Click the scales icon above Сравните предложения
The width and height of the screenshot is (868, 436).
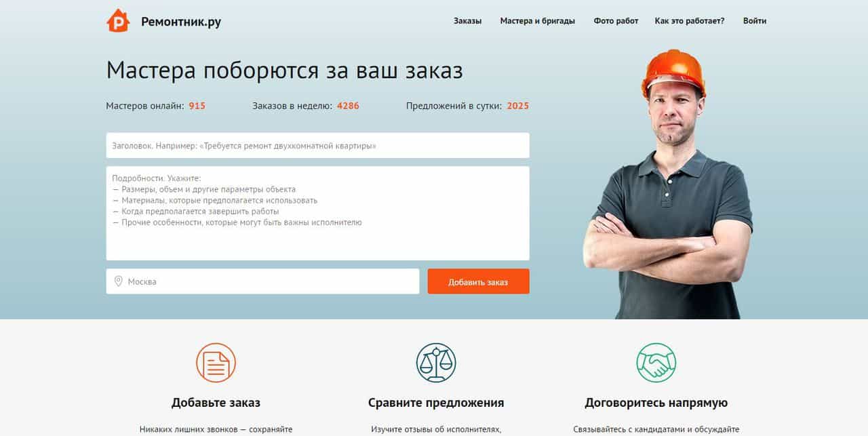(436, 363)
